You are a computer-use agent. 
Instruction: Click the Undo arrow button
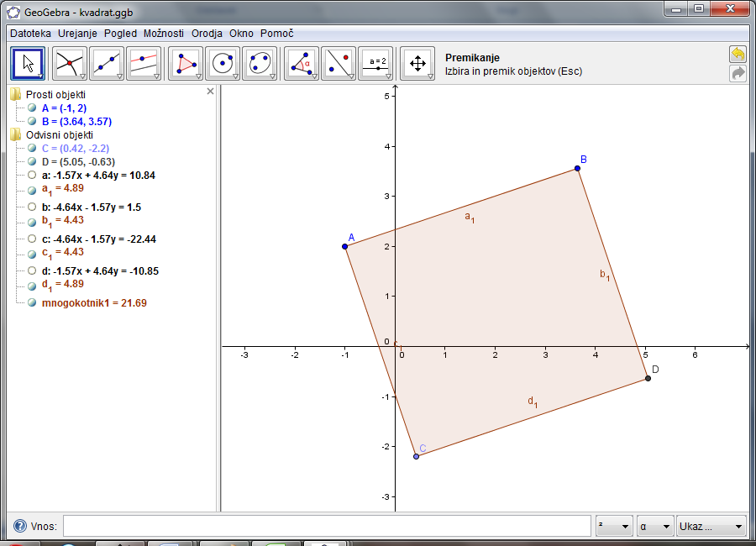[x=738, y=55]
